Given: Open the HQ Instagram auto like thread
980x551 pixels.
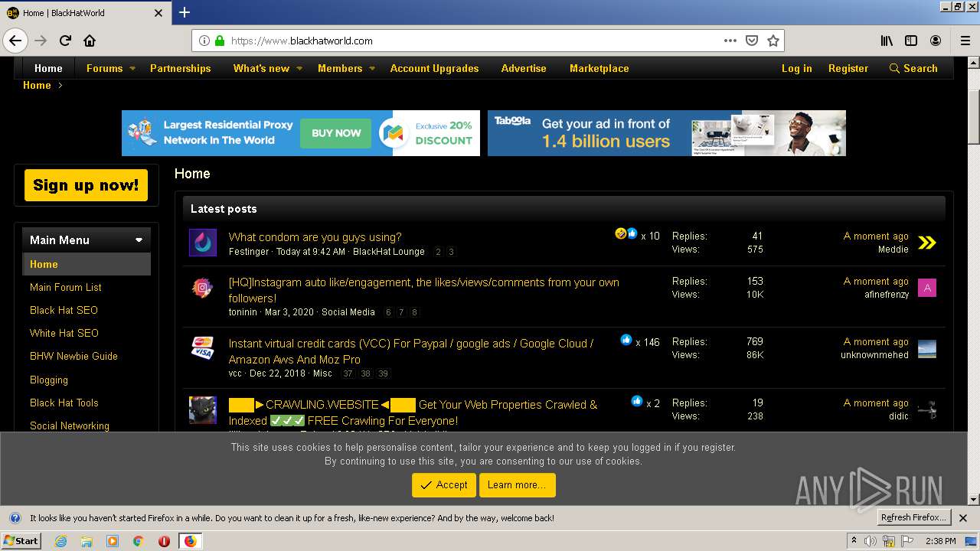Looking at the screenshot, I should click(x=423, y=290).
